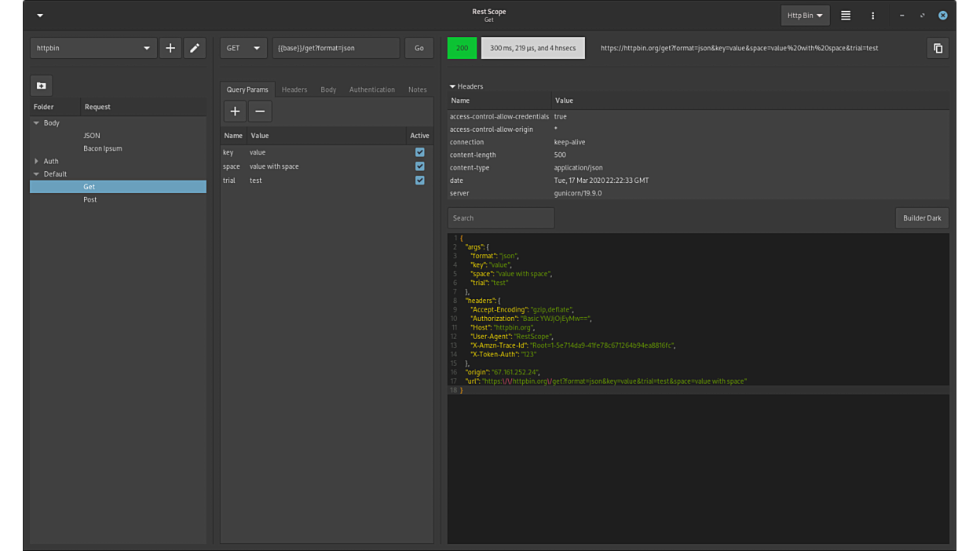
Task: Switch to the Authentication tab
Action: pos(371,89)
